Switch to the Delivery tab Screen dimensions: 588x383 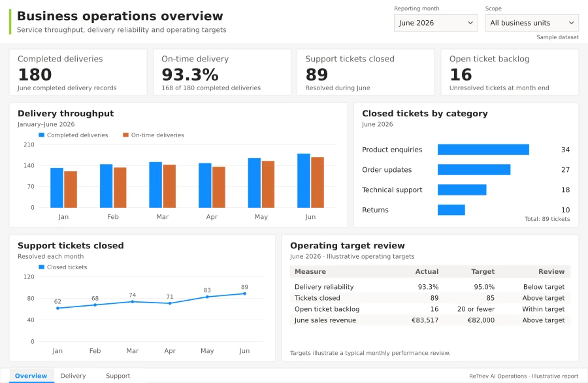pyautogui.click(x=73, y=376)
